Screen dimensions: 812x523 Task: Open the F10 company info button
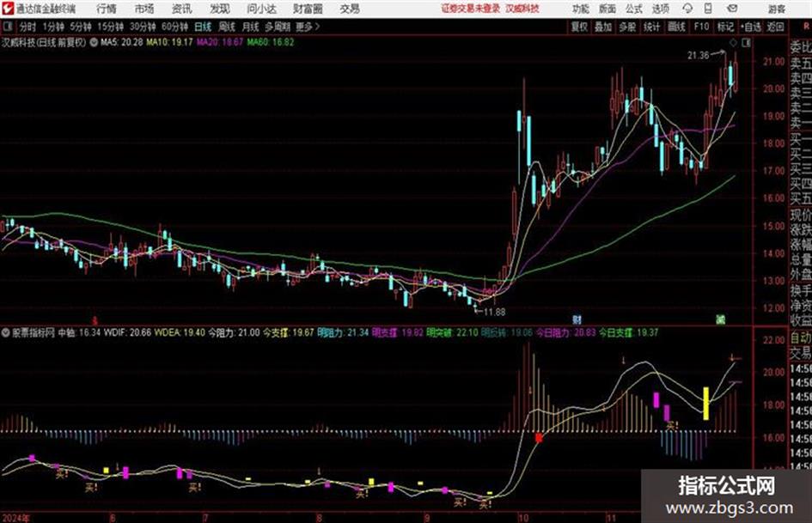[701, 27]
